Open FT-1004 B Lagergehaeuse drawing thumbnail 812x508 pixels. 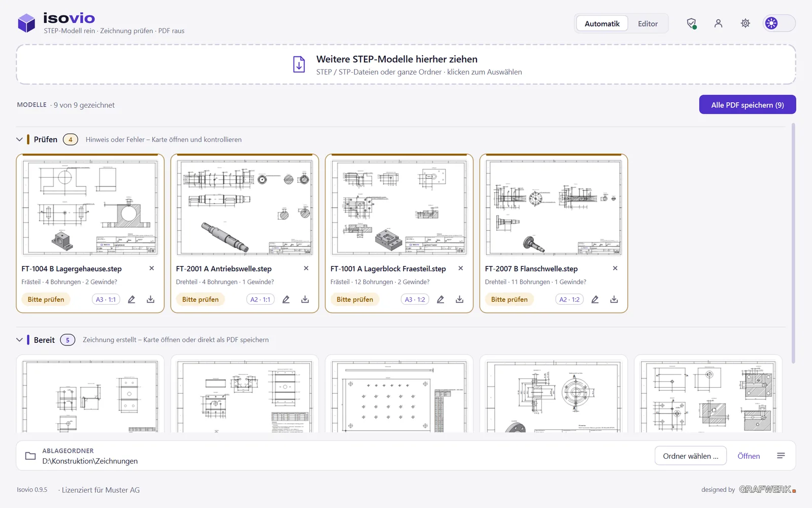[x=90, y=208]
